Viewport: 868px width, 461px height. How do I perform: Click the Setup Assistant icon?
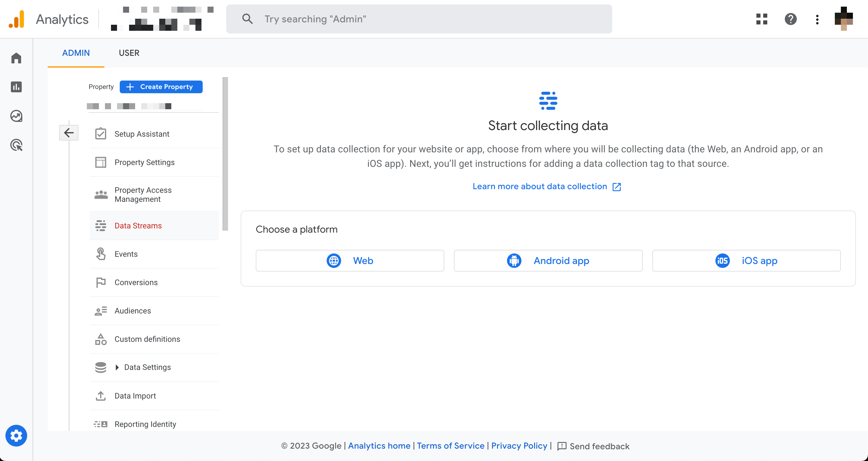(x=101, y=134)
